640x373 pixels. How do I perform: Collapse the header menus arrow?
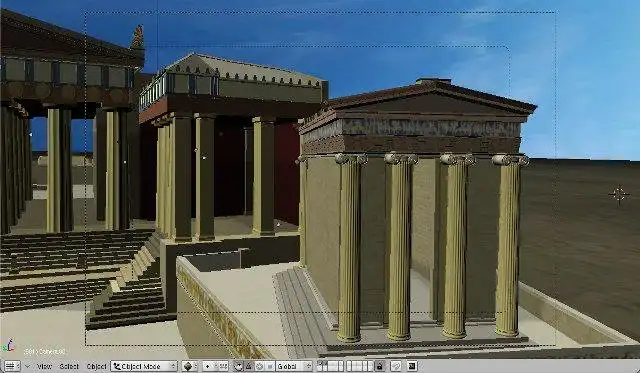point(27,366)
